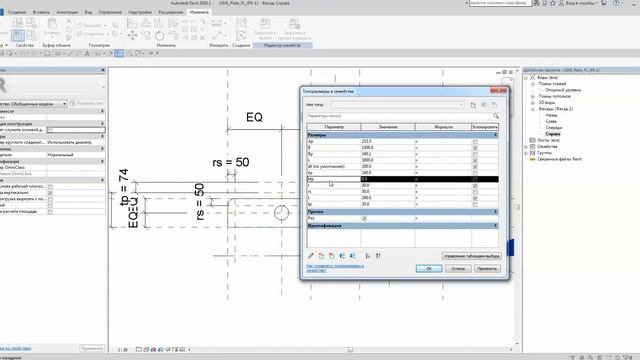Click the highlighted thin-lines icon in quick access toolbar

coord(119,53)
